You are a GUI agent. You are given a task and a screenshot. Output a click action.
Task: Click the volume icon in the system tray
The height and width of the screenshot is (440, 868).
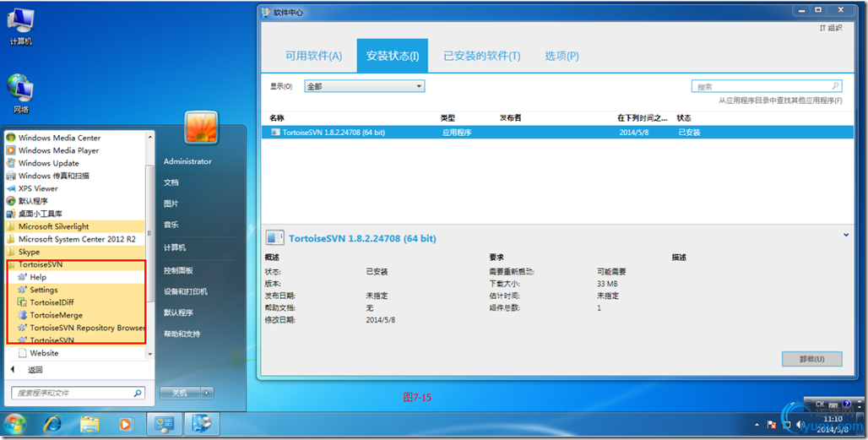point(800,425)
